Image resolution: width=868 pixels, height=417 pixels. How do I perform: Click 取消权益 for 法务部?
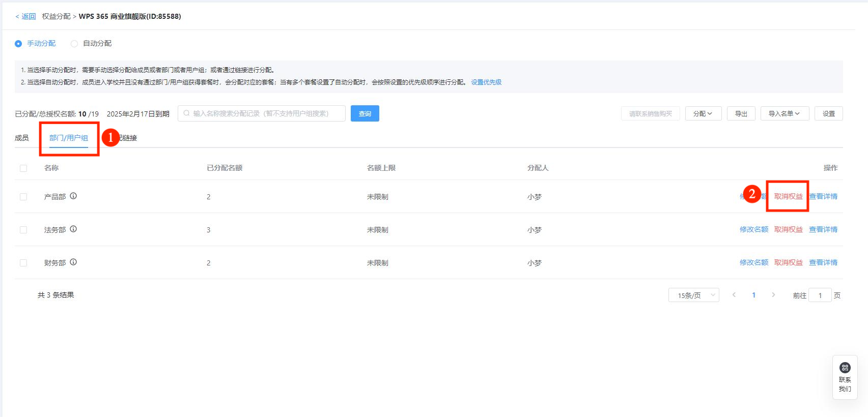[788, 229]
